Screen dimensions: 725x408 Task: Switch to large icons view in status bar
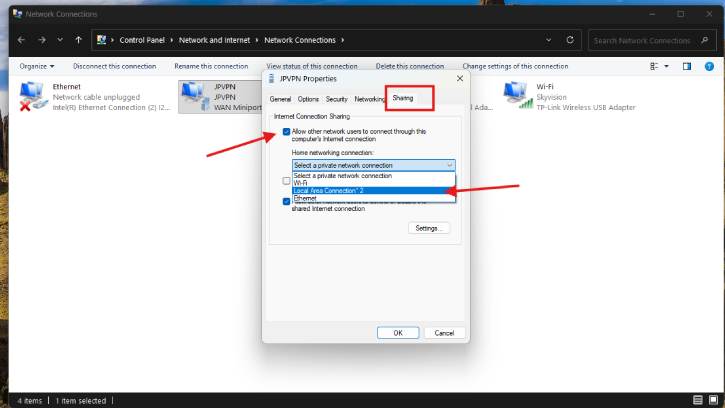[713, 400]
